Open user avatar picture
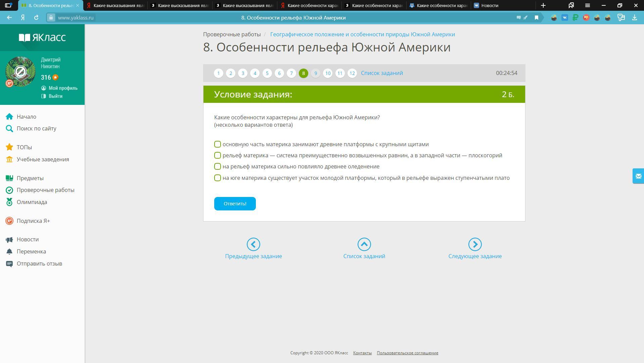The image size is (644, 363). pyautogui.click(x=20, y=72)
